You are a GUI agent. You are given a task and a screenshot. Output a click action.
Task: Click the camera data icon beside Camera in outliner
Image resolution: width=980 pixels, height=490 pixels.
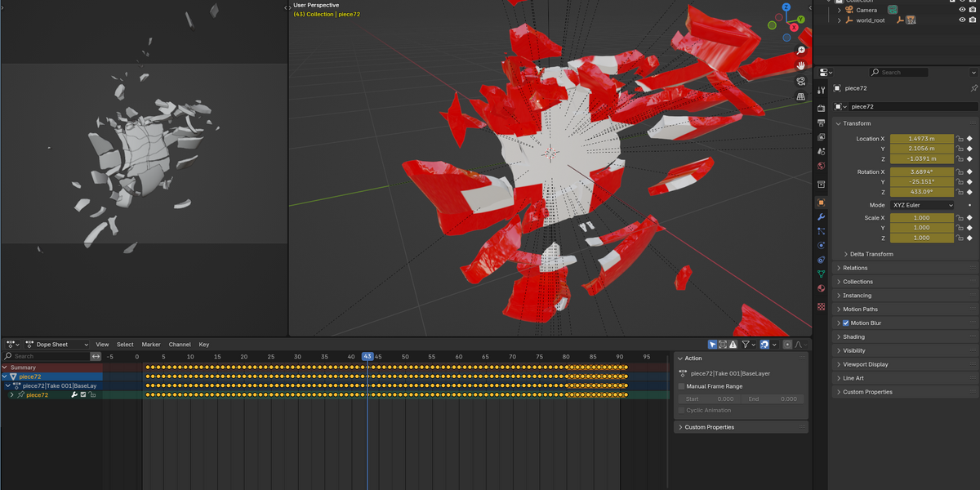pos(893,10)
